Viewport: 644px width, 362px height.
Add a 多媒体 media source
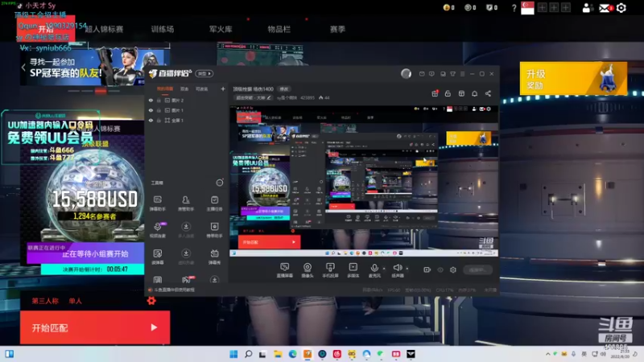pyautogui.click(x=353, y=270)
